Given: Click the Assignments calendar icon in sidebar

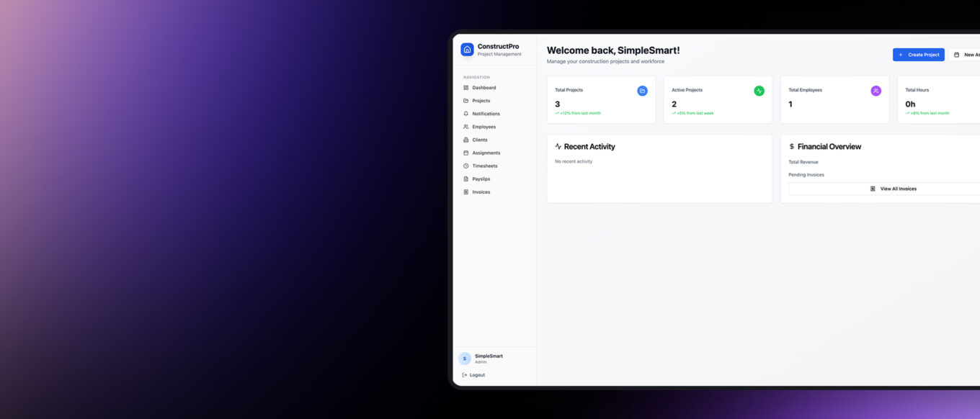Looking at the screenshot, I should click(x=465, y=153).
